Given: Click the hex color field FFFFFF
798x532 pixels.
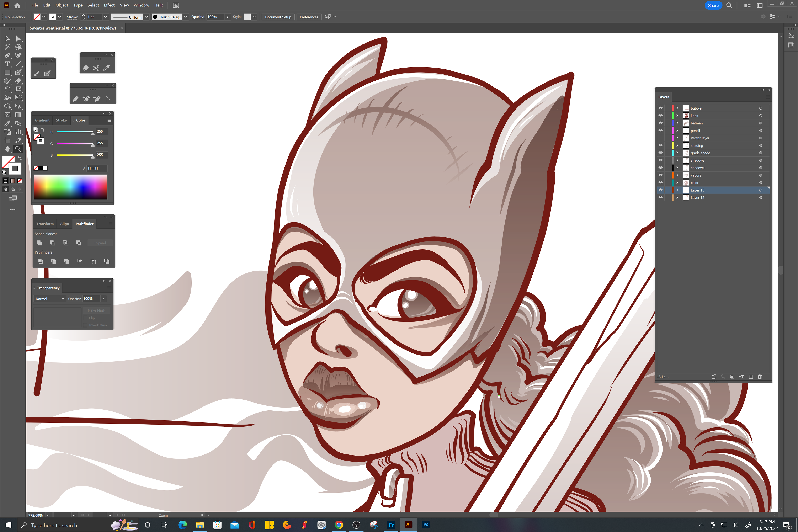Looking at the screenshot, I should pos(97,168).
